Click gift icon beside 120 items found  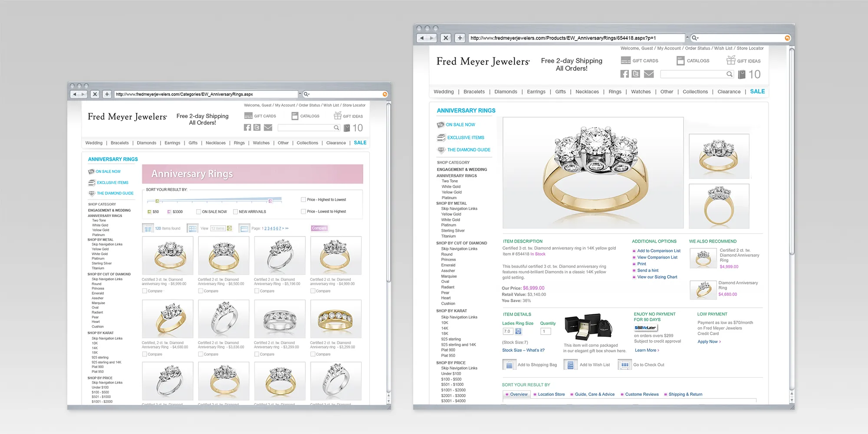coord(148,228)
